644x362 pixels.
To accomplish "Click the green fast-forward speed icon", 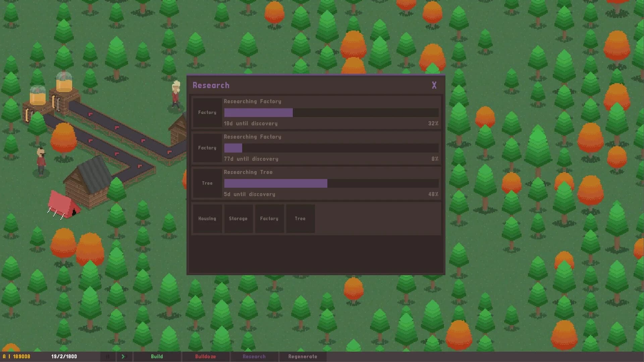I will click(x=123, y=356).
